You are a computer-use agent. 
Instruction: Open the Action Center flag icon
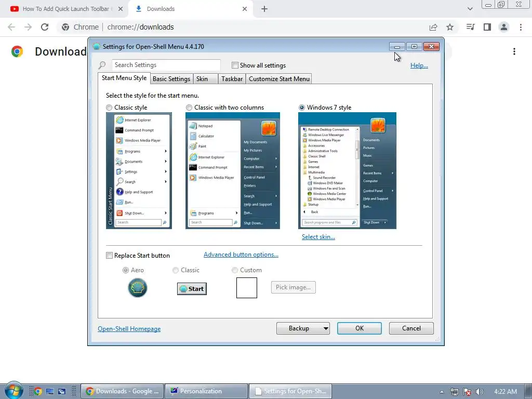coord(467,392)
